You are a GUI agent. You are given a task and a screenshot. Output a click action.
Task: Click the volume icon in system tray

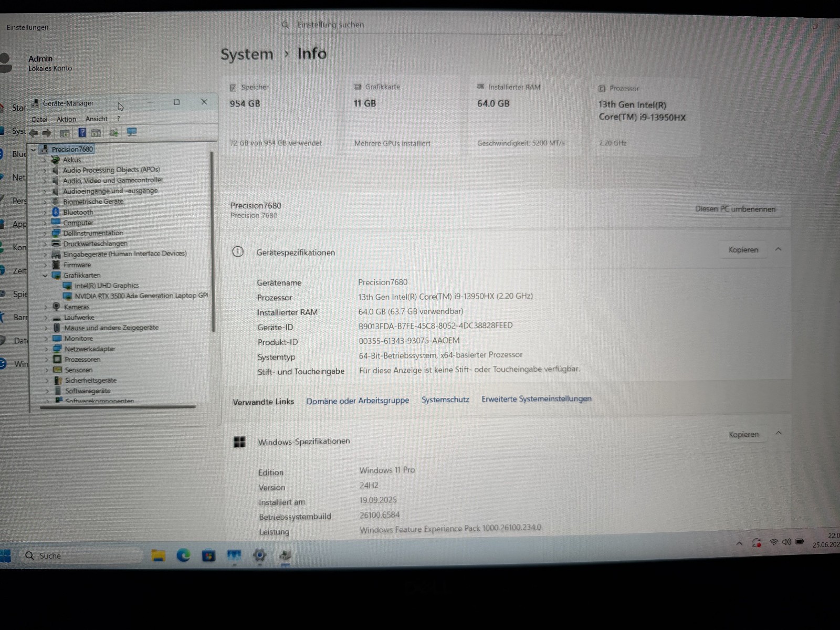(x=786, y=542)
